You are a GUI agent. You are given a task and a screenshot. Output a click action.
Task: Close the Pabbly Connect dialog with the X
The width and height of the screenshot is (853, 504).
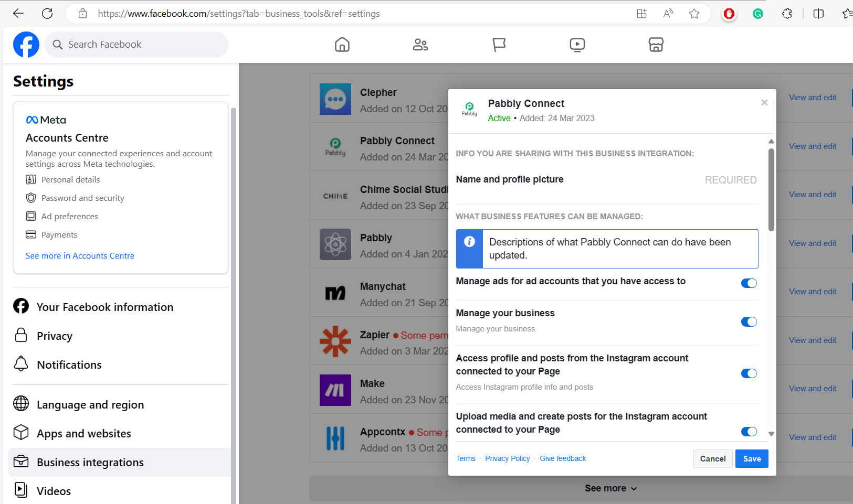click(x=764, y=103)
